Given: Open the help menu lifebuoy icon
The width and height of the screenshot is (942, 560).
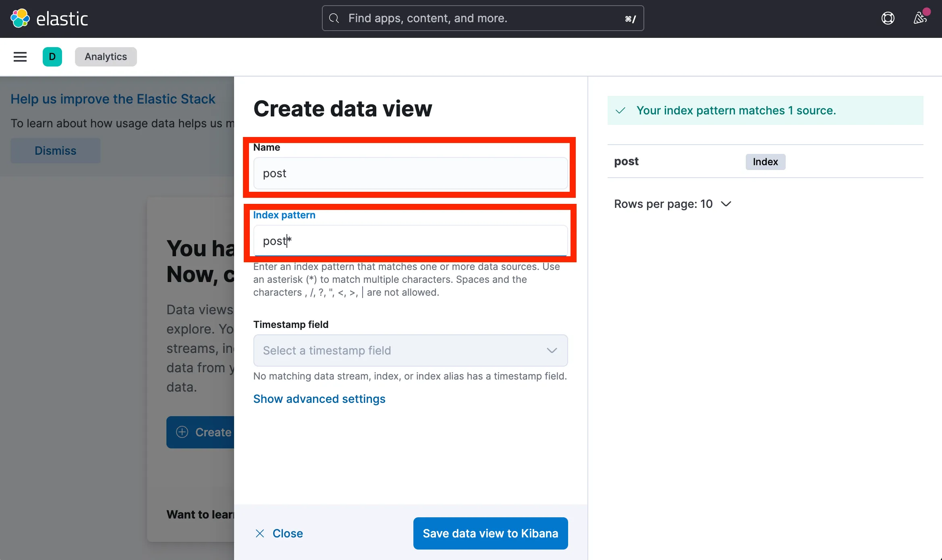Looking at the screenshot, I should (x=888, y=18).
